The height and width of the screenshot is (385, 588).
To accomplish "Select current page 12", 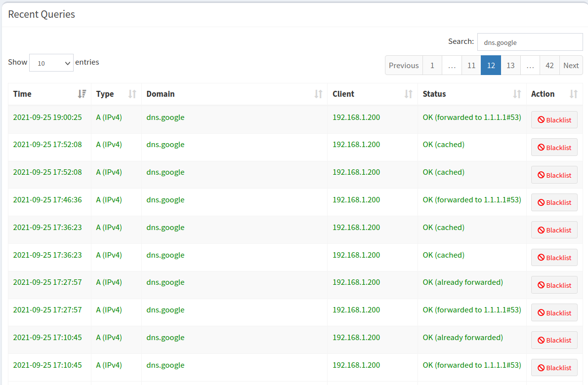I will click(491, 65).
